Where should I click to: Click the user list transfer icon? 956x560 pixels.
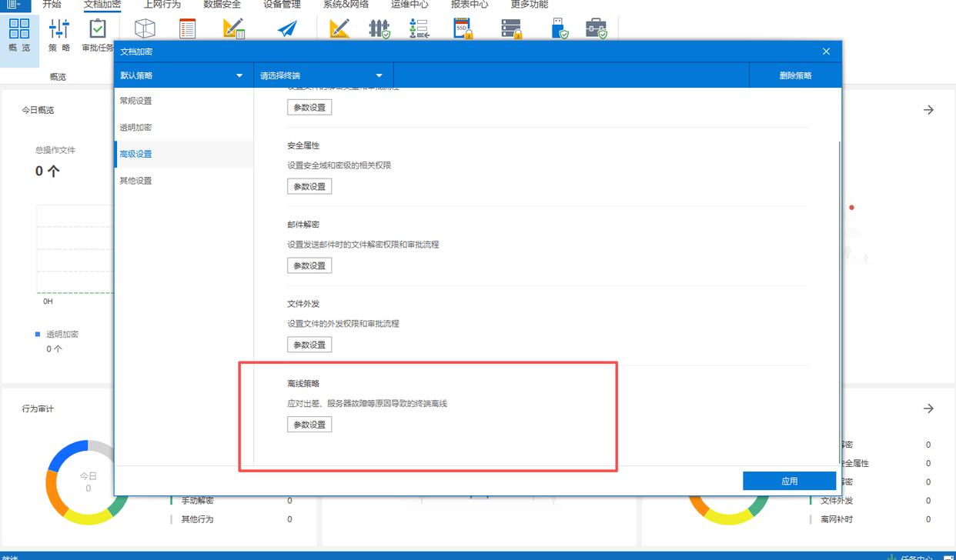coord(420,29)
